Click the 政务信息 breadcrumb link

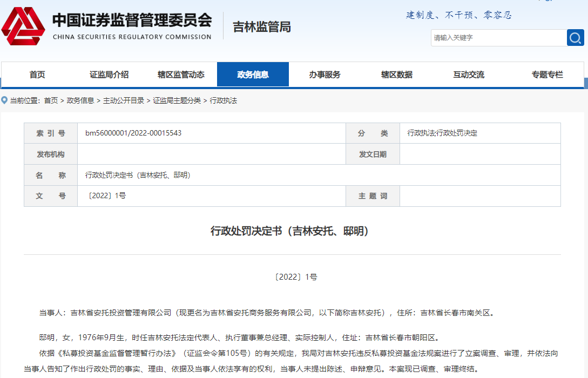(x=80, y=101)
